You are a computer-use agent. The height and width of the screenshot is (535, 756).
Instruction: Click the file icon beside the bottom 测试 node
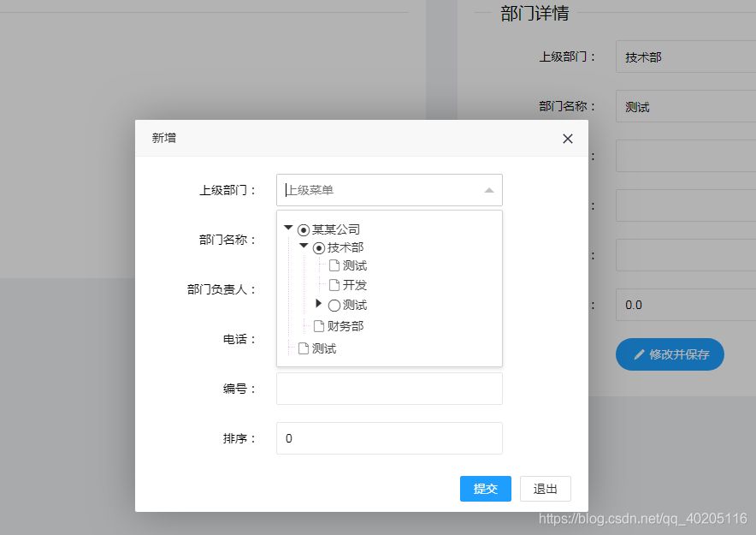pos(304,346)
